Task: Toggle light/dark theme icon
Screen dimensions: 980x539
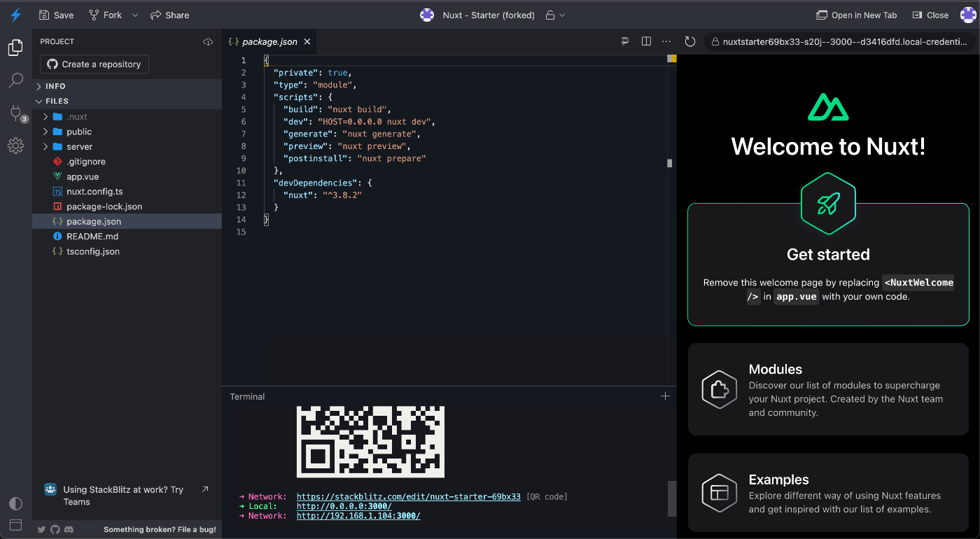Action: (15, 503)
